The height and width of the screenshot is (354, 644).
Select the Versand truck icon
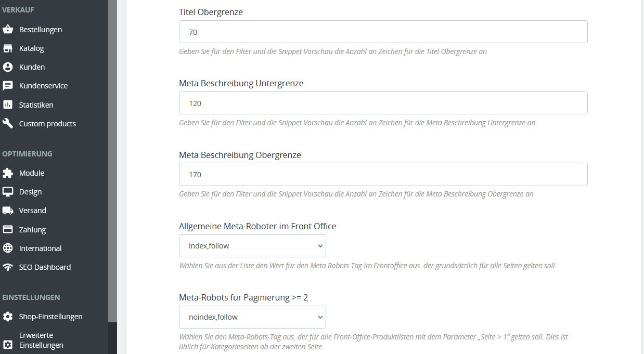click(8, 211)
